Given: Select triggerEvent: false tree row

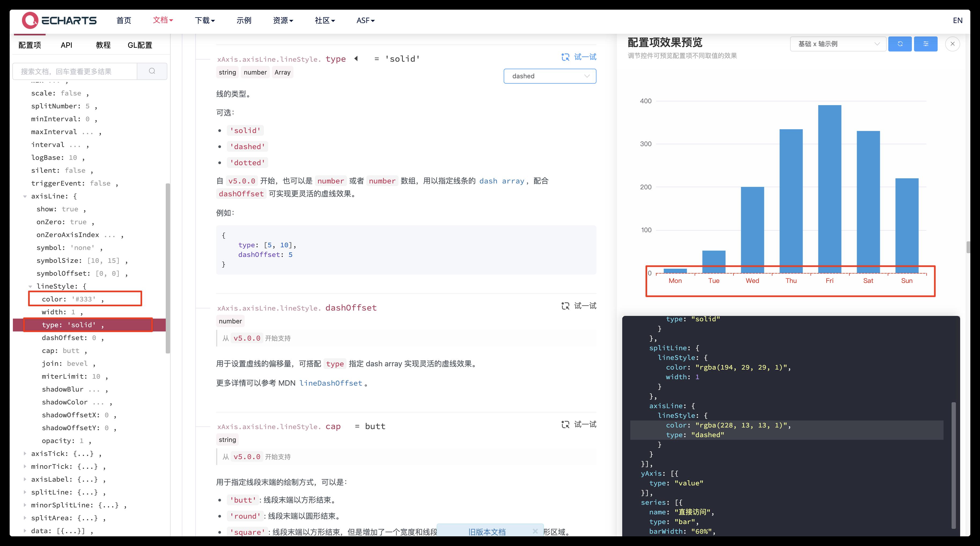Looking at the screenshot, I should pyautogui.click(x=75, y=183).
